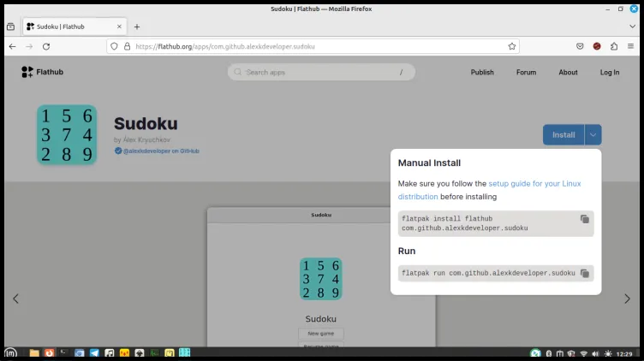Click the "Manual Install" heading
Image resolution: width=644 pixels, height=361 pixels.
coord(429,163)
